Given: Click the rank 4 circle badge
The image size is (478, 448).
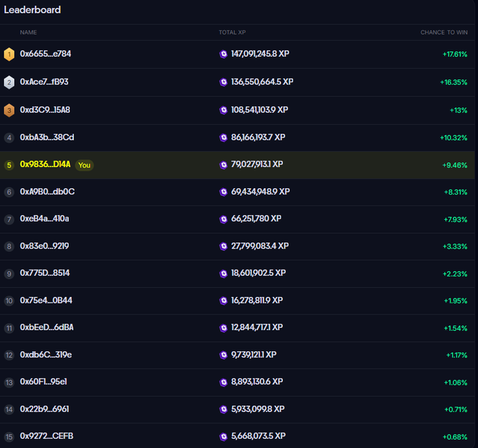Looking at the screenshot, I should (x=9, y=138).
